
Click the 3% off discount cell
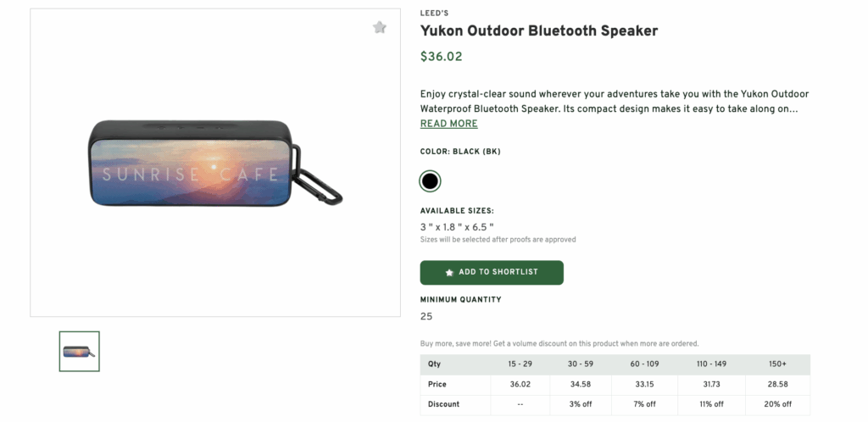tap(579, 404)
